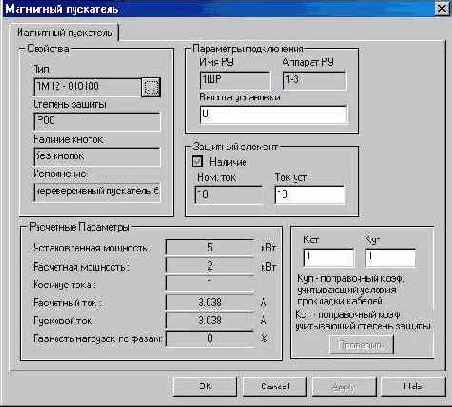
Task: Click the Имя РУ field with 1ШР
Action: pos(235,81)
